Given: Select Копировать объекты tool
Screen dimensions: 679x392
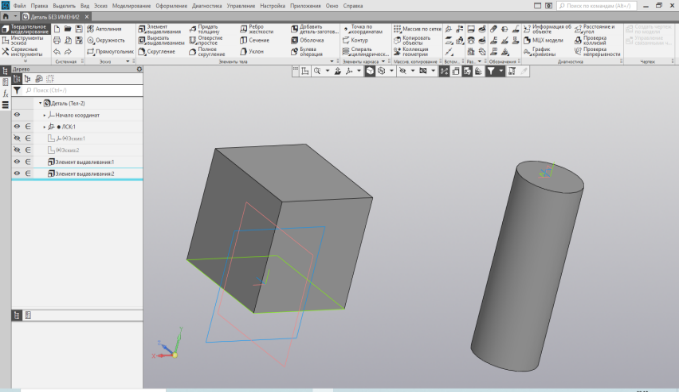Looking at the screenshot, I should (x=412, y=40).
